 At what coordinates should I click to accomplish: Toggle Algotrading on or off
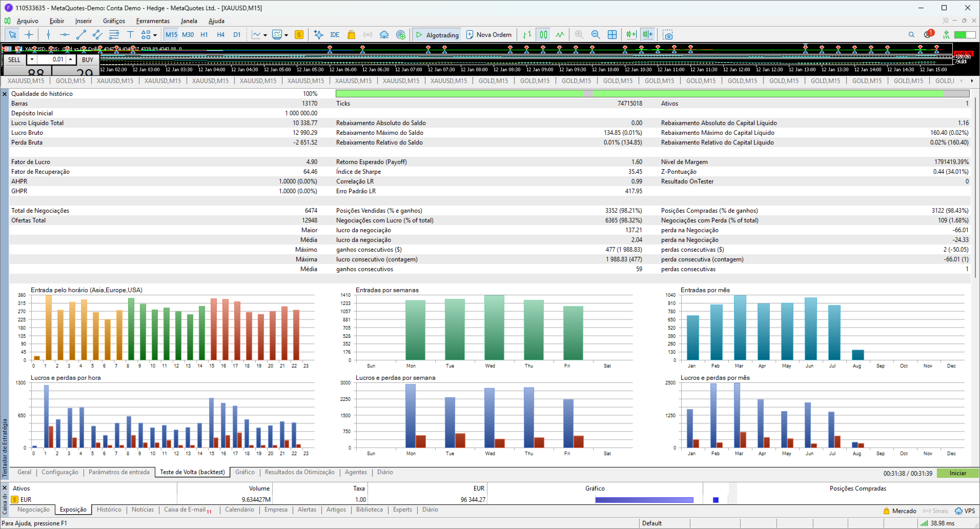point(437,35)
